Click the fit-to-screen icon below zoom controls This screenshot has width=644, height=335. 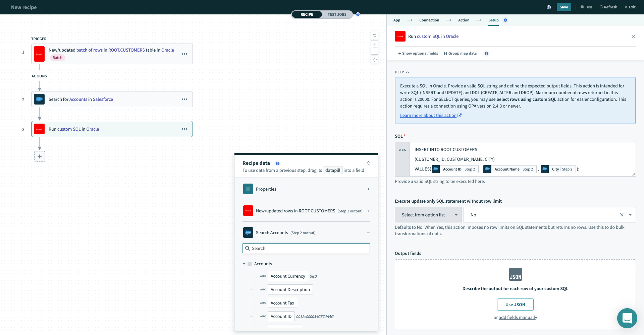(x=375, y=59)
